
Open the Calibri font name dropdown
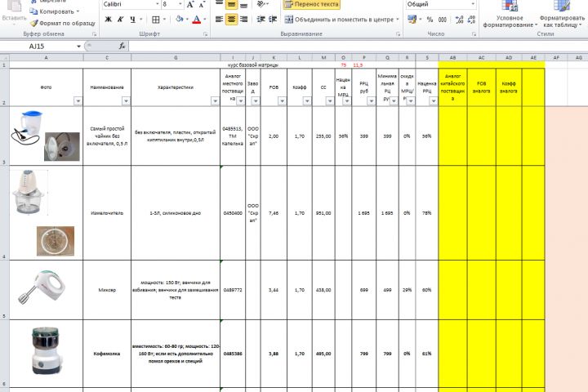(x=157, y=4)
